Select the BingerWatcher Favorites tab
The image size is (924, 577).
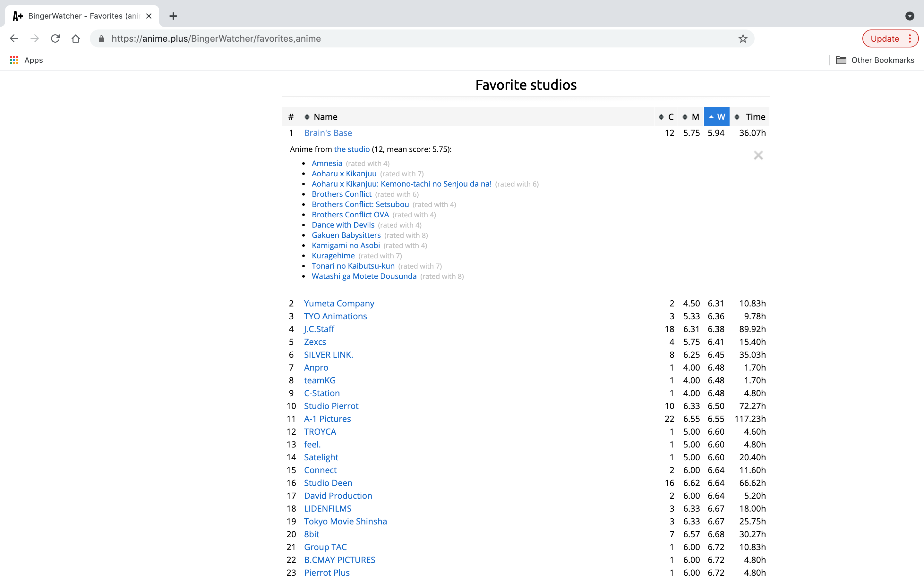tap(82, 16)
